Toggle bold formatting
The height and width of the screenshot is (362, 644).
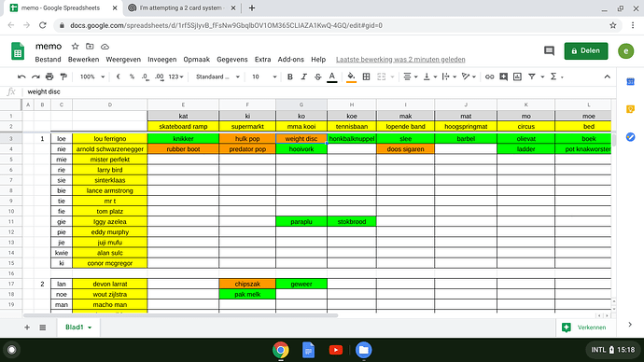click(290, 77)
